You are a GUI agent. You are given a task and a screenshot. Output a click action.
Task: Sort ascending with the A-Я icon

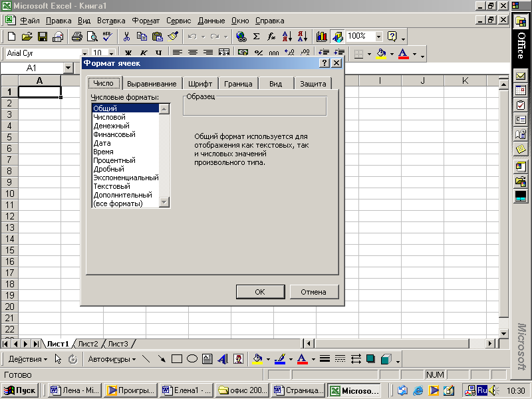[287, 37]
